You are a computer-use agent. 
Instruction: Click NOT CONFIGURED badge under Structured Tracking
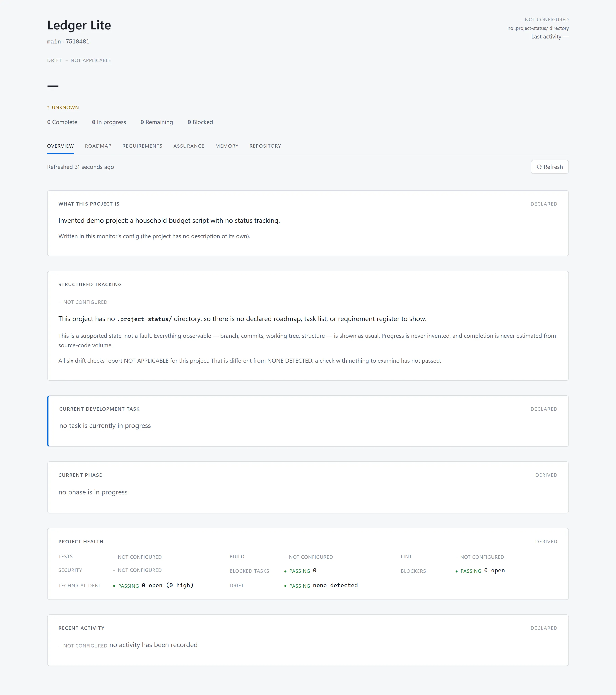(x=83, y=302)
